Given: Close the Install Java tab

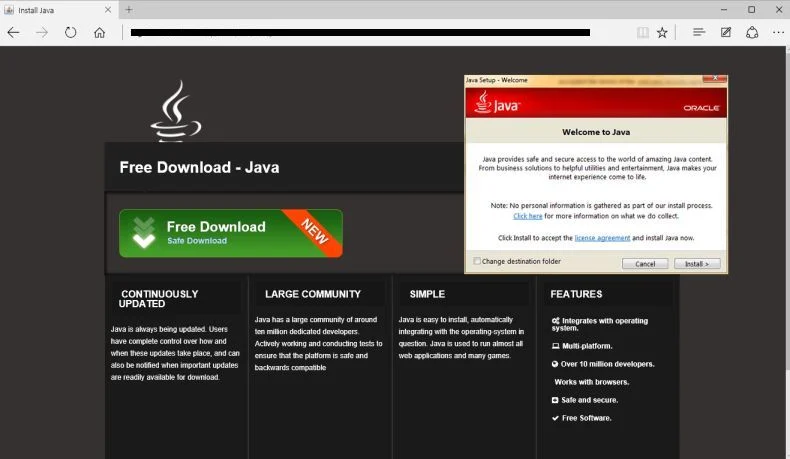Looking at the screenshot, I should pyautogui.click(x=108, y=10).
